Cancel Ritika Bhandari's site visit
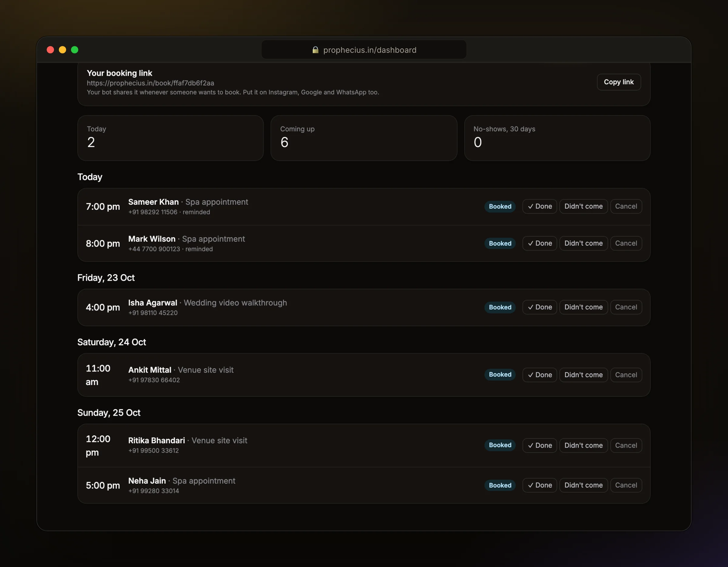This screenshot has width=728, height=567. [626, 445]
